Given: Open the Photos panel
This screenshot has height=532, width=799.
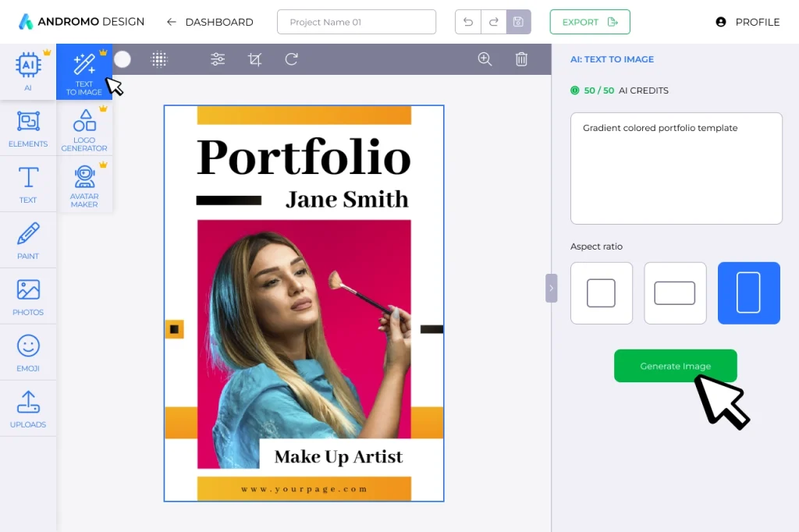Looking at the screenshot, I should 28,296.
